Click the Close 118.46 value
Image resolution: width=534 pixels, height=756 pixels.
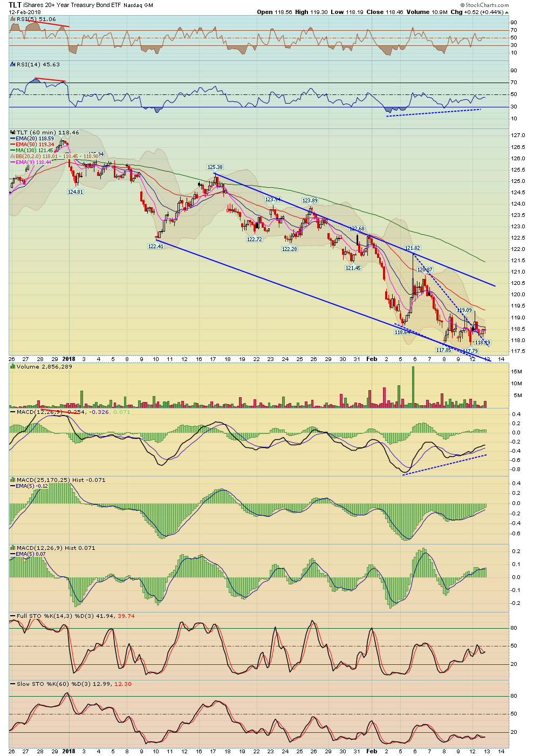tap(384, 12)
